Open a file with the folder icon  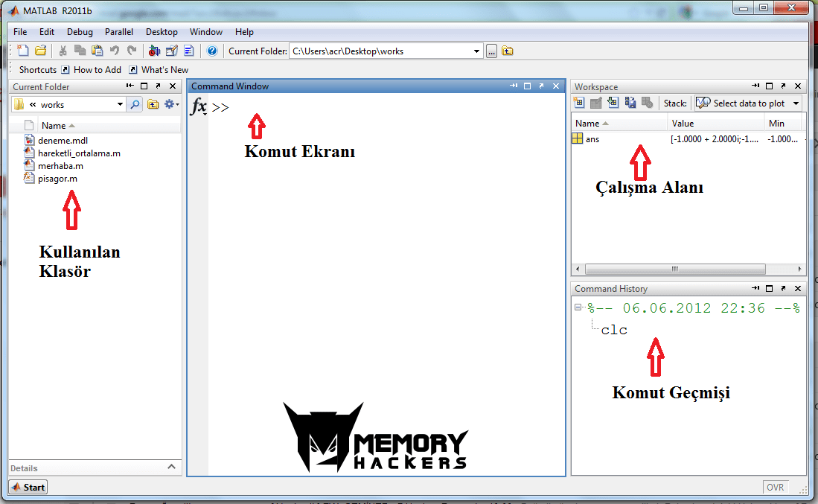tap(41, 51)
